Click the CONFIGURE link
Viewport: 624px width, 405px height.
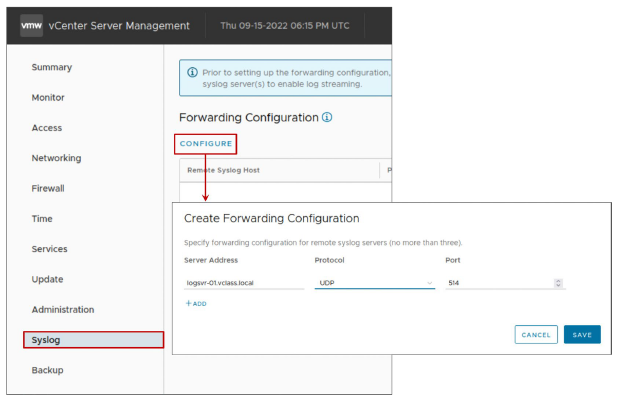pos(206,144)
